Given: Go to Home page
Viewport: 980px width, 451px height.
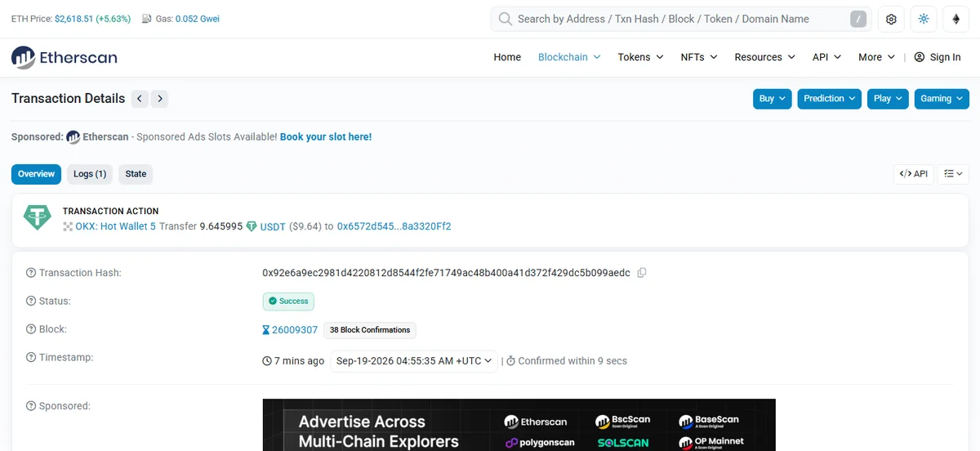Looking at the screenshot, I should [507, 57].
